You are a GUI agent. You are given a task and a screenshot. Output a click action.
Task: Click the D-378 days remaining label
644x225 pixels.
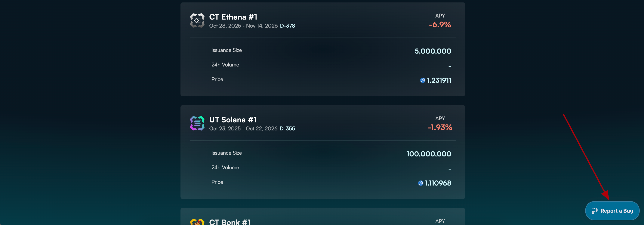point(287,26)
